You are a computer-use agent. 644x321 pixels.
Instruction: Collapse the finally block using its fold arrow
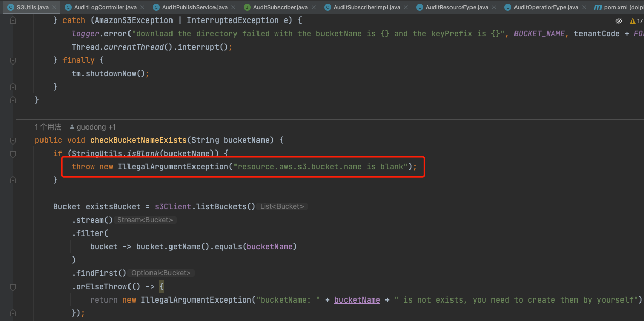(x=13, y=60)
